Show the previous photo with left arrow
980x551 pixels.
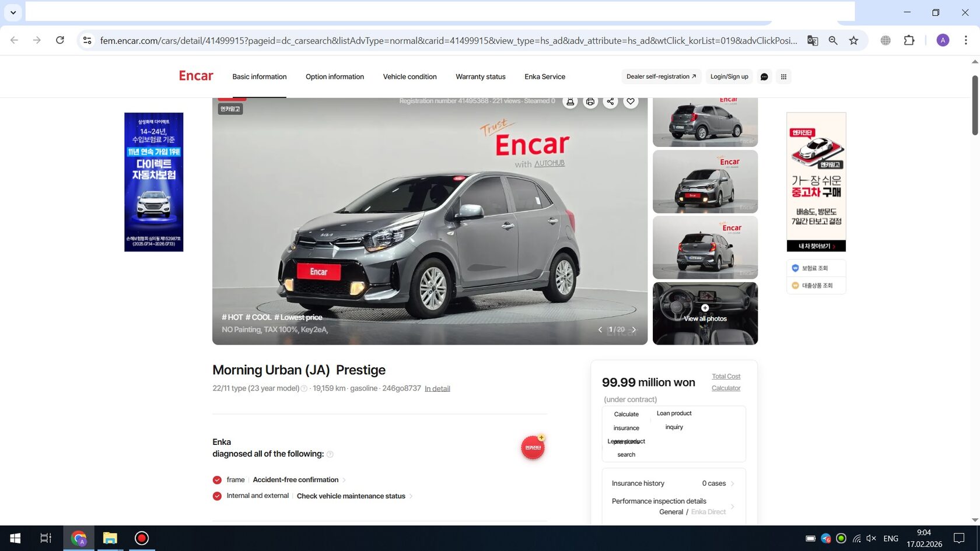click(x=600, y=329)
